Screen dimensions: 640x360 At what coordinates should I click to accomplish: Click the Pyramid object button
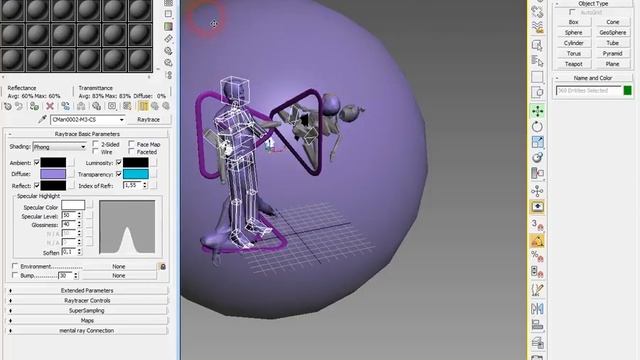point(612,53)
